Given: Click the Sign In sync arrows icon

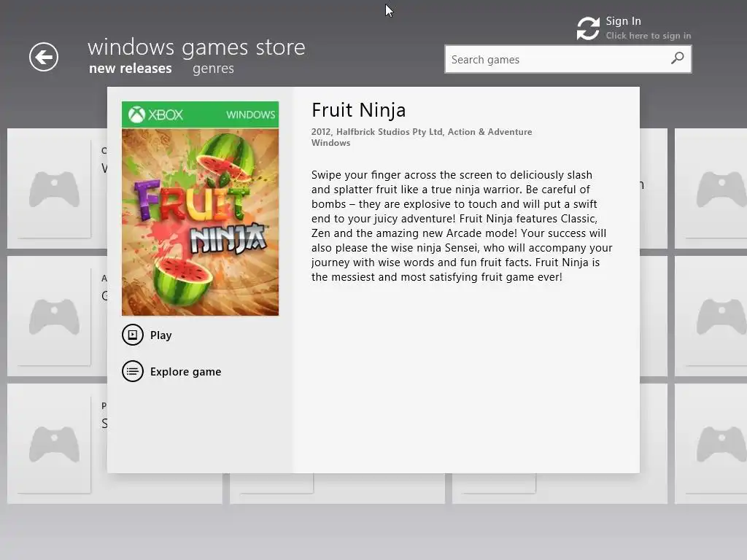Looking at the screenshot, I should point(588,28).
